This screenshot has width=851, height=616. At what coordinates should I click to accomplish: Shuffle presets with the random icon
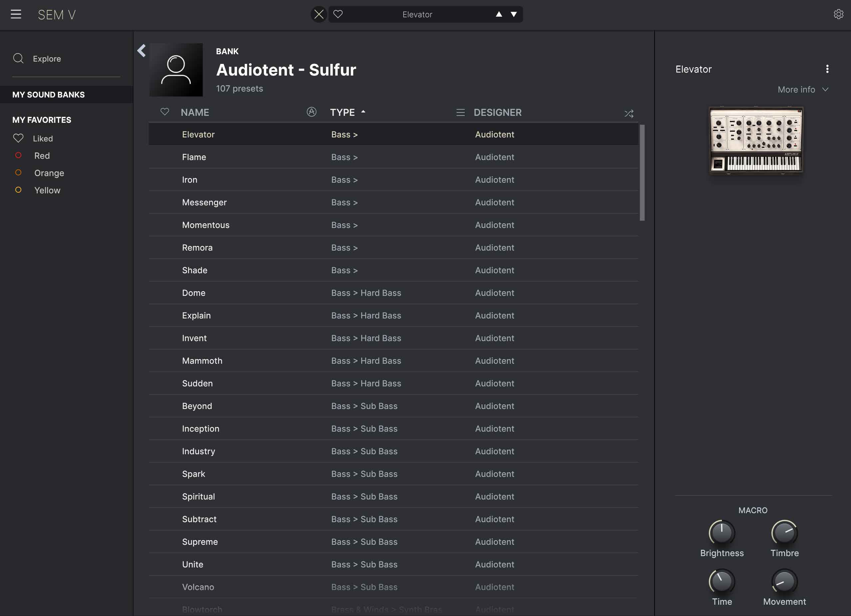629,113
